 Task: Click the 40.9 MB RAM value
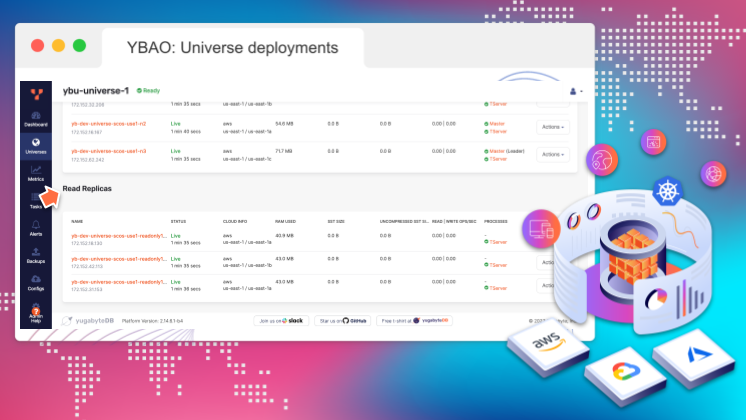[285, 236]
